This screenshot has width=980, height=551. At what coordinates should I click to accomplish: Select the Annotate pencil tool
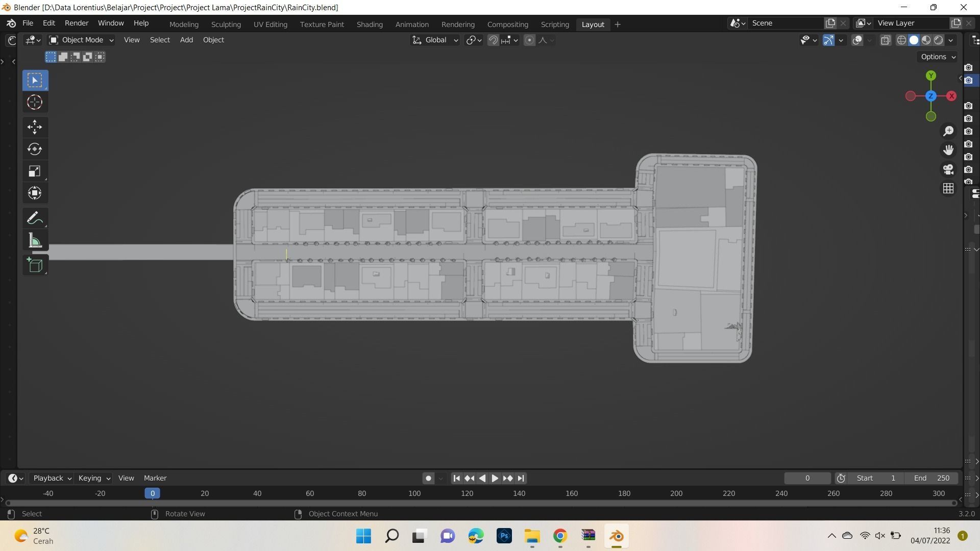(x=35, y=218)
